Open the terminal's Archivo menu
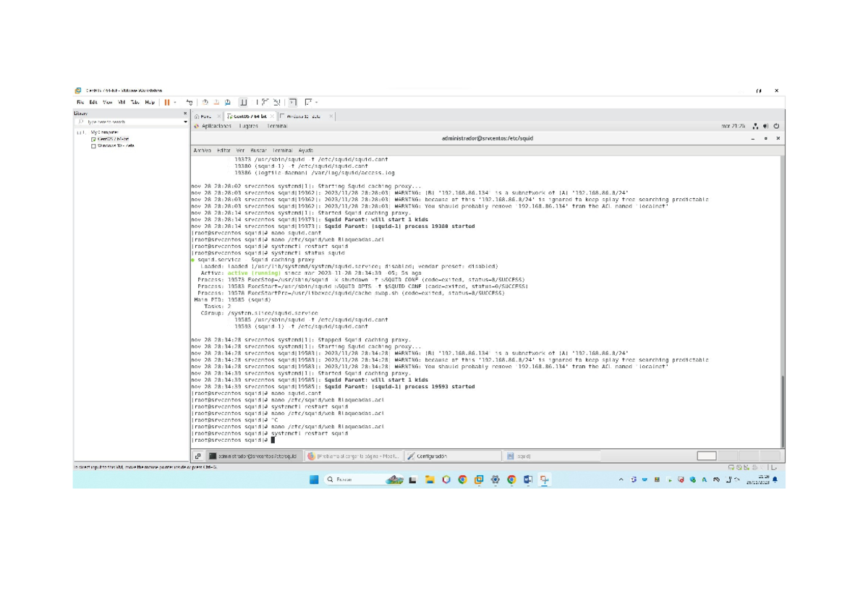Viewport: 868px width, 614px height. tap(202, 150)
